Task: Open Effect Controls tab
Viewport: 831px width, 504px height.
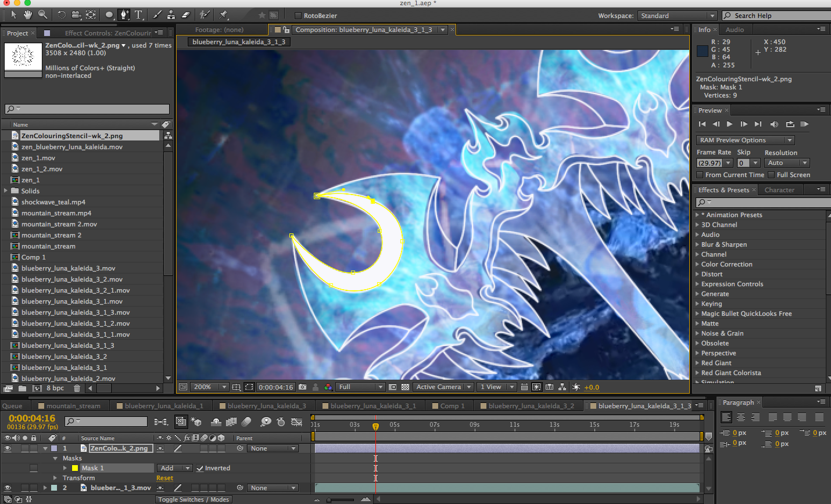Action: (108, 33)
